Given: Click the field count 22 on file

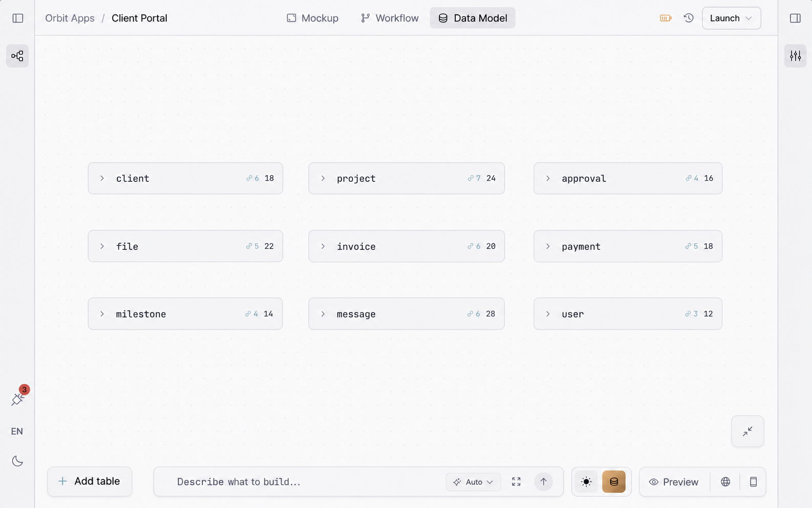Looking at the screenshot, I should pyautogui.click(x=269, y=246).
